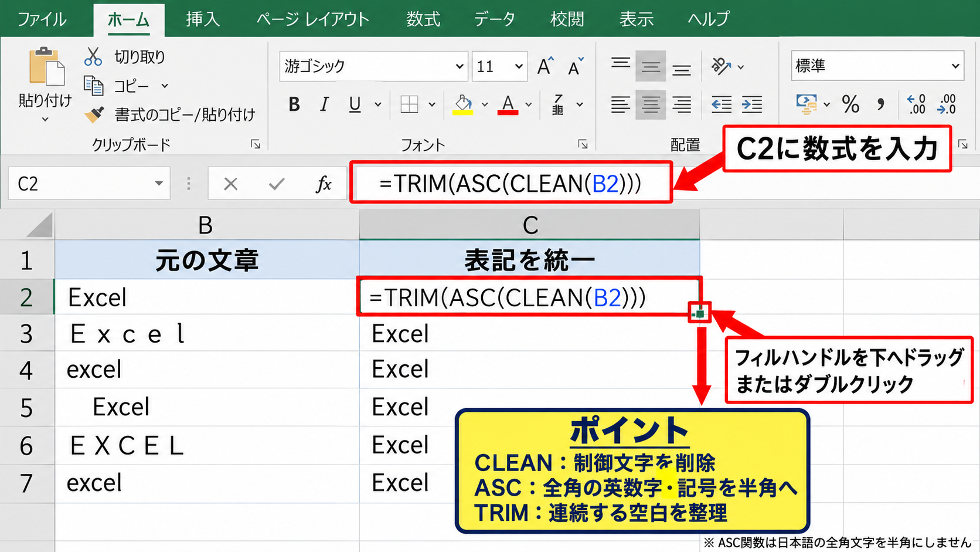Click the increase indent icon
The width and height of the screenshot is (980, 552).
[x=752, y=104]
